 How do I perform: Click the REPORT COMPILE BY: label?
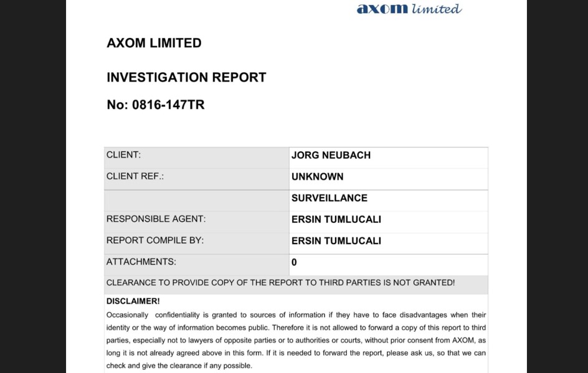click(x=154, y=240)
